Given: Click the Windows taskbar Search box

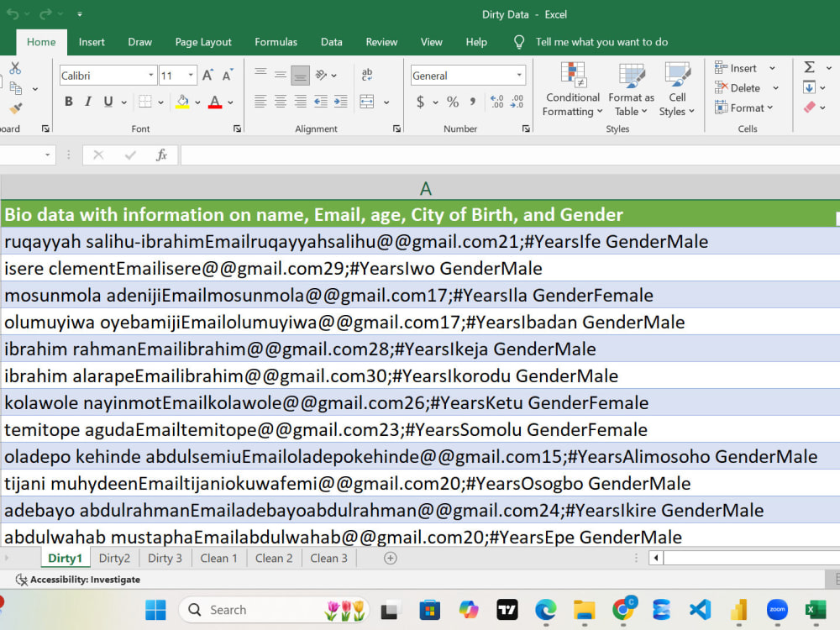Looking at the screenshot, I should coord(274,610).
